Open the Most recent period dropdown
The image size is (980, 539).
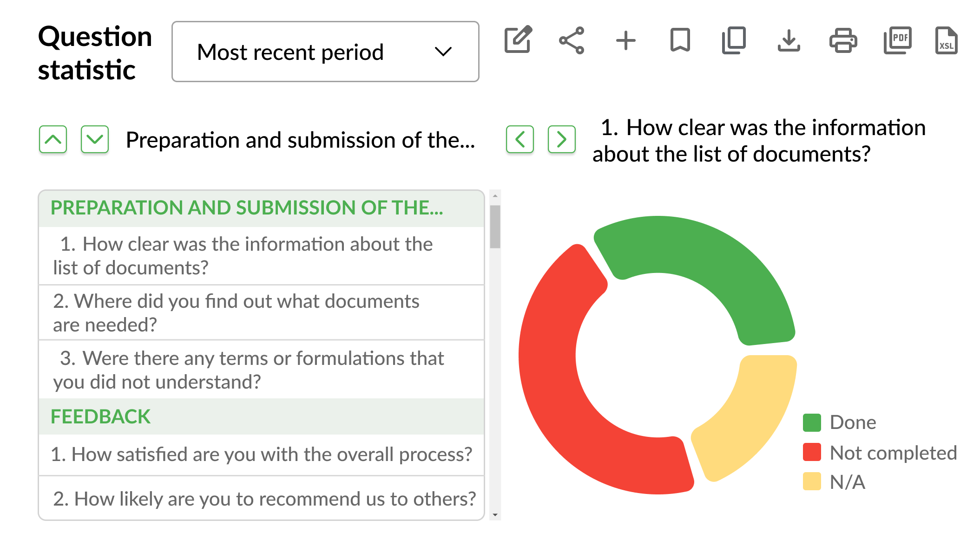[x=325, y=52]
